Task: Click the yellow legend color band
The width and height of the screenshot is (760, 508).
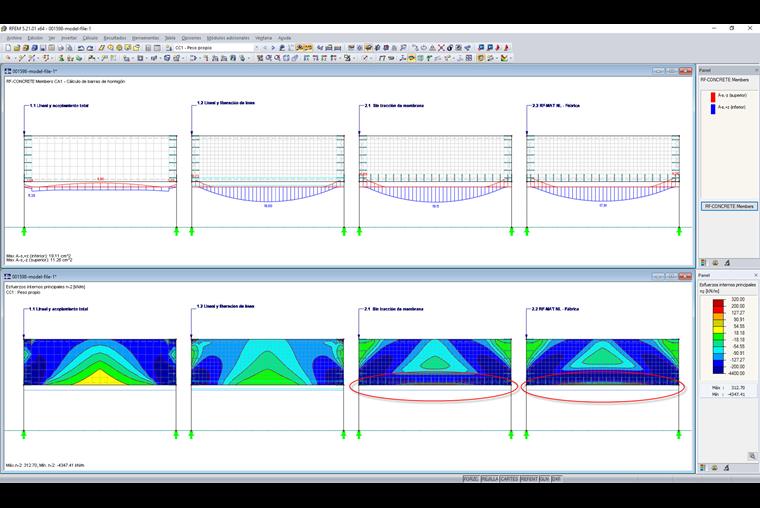Action: point(718,330)
